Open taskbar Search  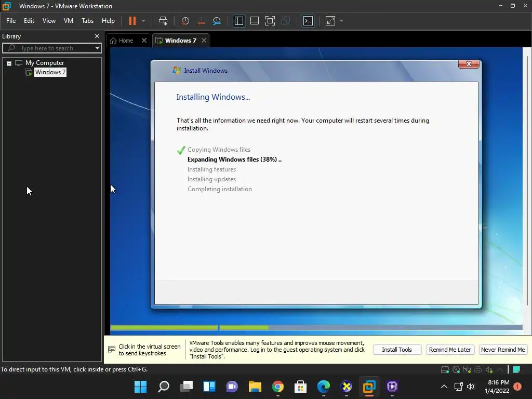pyautogui.click(x=164, y=387)
